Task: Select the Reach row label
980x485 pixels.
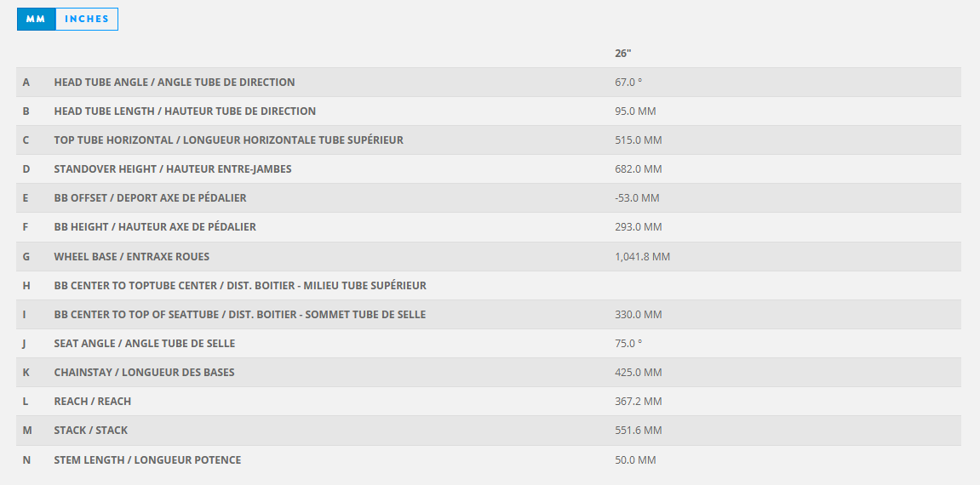Action: pos(92,402)
